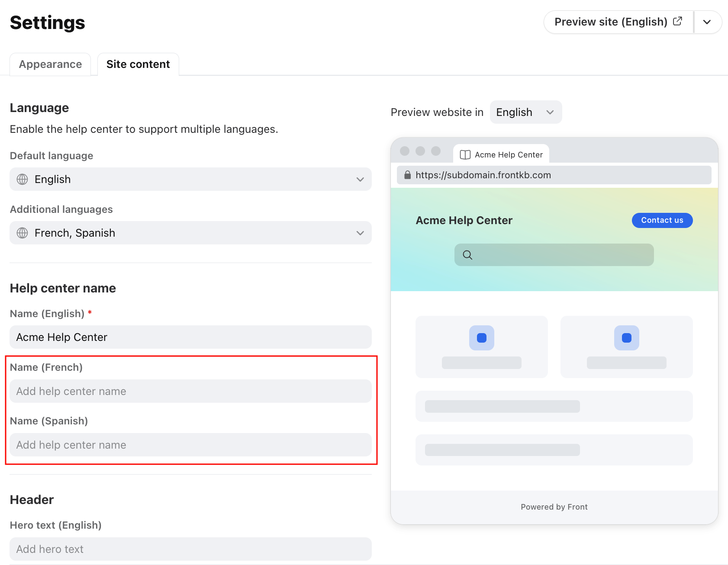
Task: Open the Appearance tab
Action: (50, 64)
